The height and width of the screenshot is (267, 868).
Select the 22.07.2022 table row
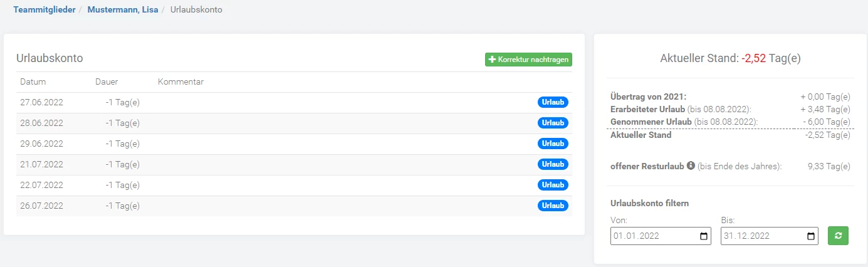(x=294, y=186)
